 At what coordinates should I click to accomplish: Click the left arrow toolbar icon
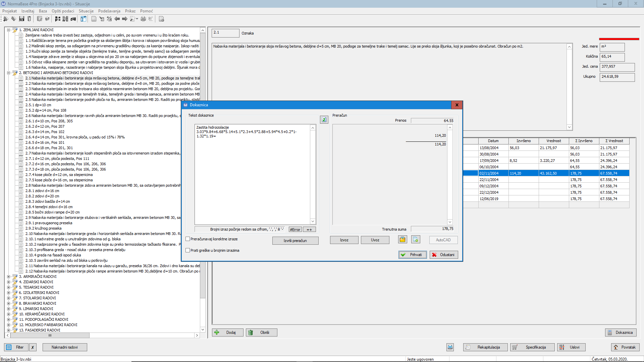point(117,19)
